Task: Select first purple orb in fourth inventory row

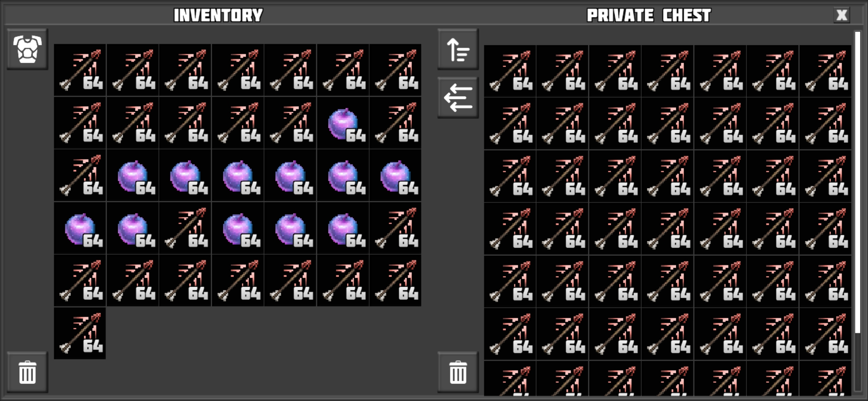Action: 80,228
